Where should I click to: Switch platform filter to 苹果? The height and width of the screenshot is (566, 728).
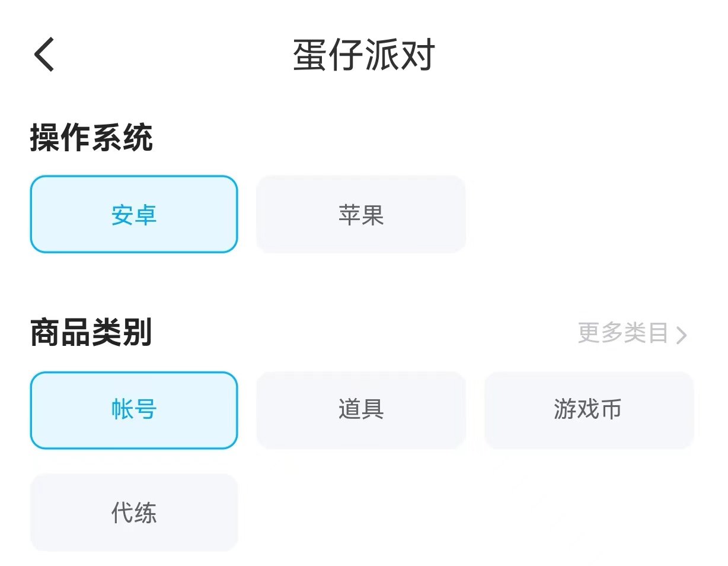pyautogui.click(x=361, y=214)
